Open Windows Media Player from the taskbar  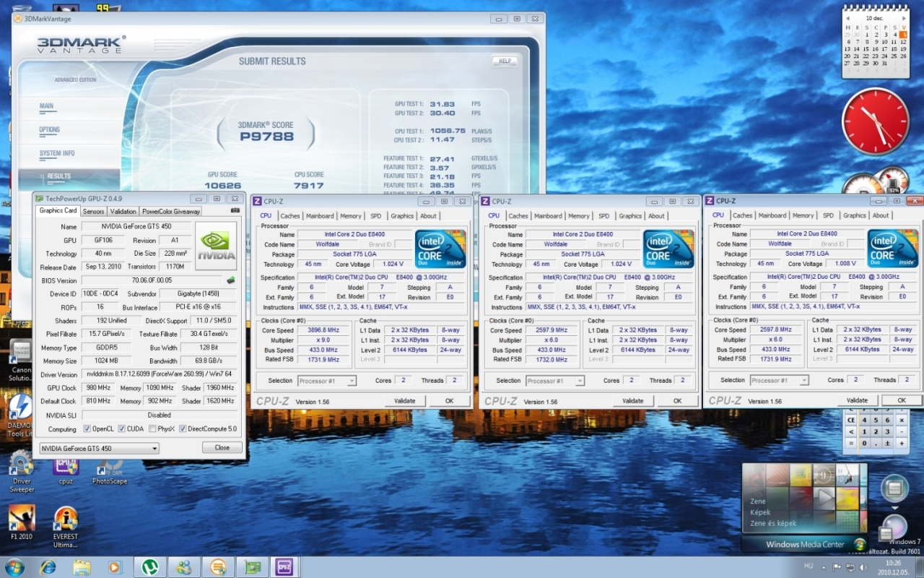pos(115,567)
